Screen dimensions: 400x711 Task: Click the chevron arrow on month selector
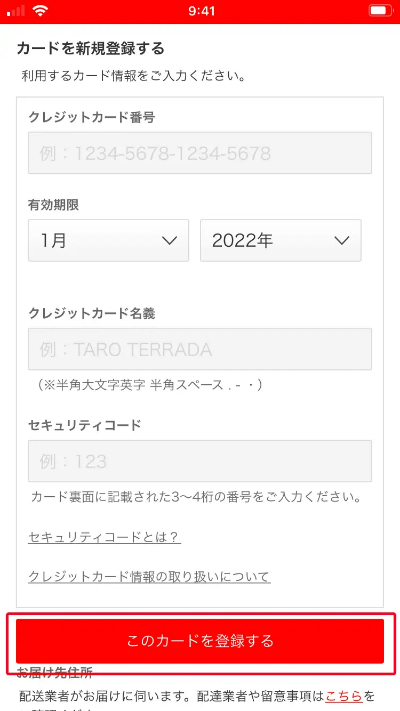(169, 241)
